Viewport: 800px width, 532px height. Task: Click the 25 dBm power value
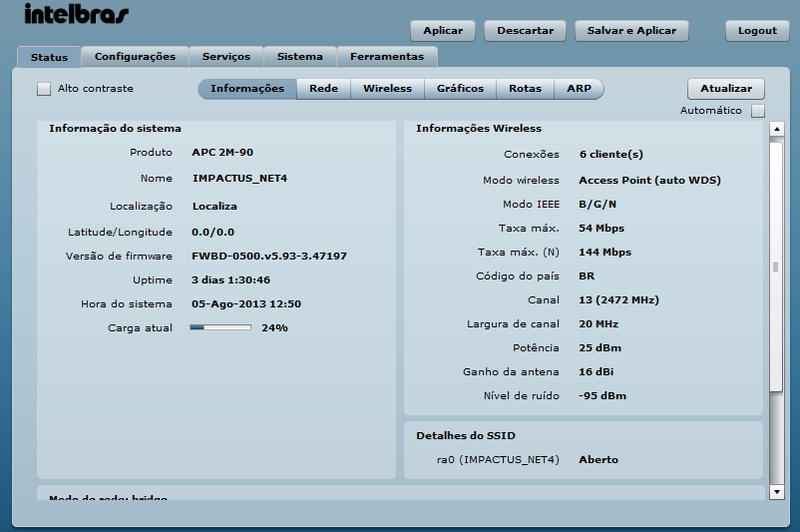[x=600, y=348]
